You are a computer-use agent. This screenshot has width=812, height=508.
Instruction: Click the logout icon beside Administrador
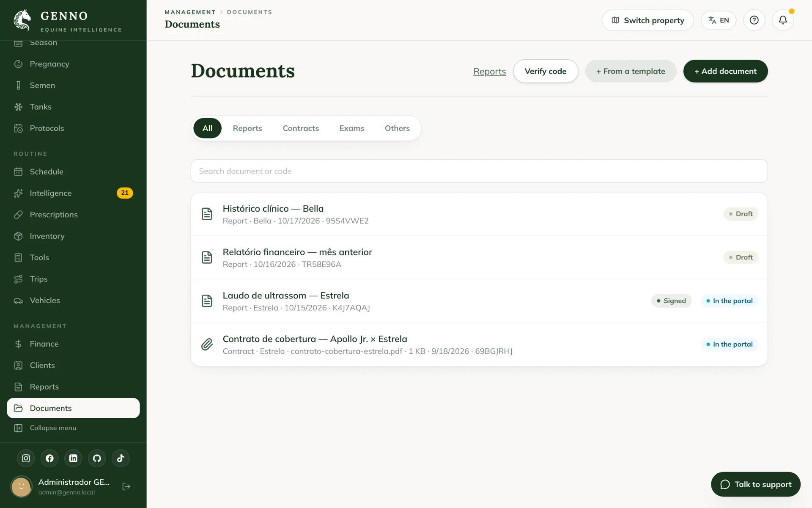point(126,486)
